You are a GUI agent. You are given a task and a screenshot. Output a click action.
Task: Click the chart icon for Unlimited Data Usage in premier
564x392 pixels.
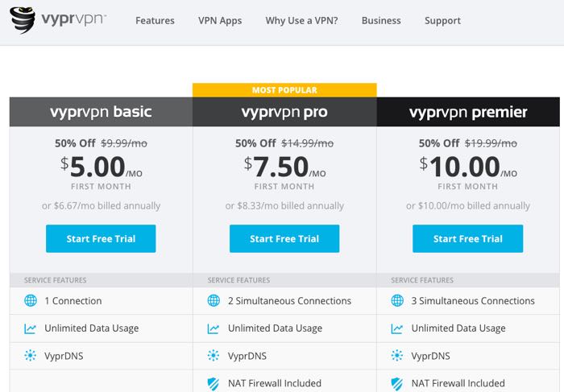click(396, 328)
